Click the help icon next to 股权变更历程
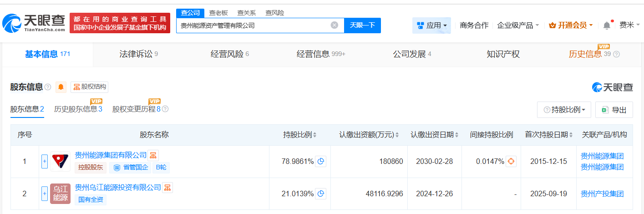The height and width of the screenshot is (214, 644). (x=165, y=109)
